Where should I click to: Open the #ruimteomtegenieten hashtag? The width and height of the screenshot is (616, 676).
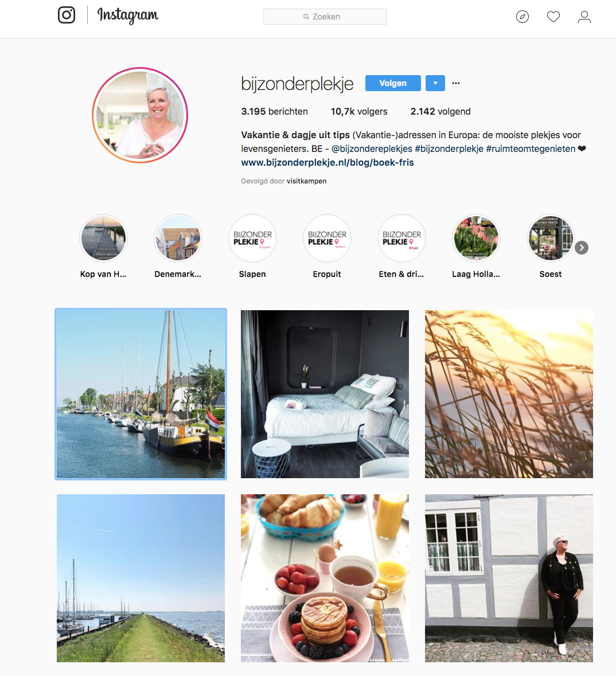531,149
